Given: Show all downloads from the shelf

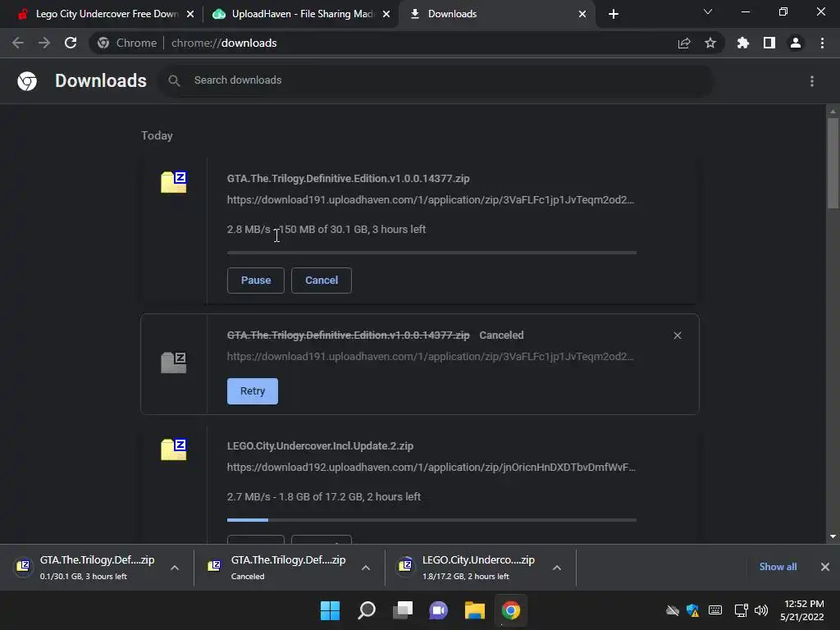Looking at the screenshot, I should point(778,567).
